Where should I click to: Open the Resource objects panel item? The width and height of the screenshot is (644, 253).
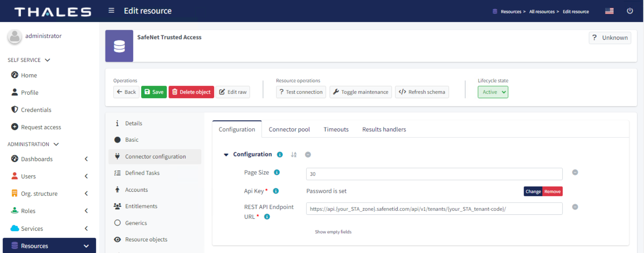click(x=155, y=240)
